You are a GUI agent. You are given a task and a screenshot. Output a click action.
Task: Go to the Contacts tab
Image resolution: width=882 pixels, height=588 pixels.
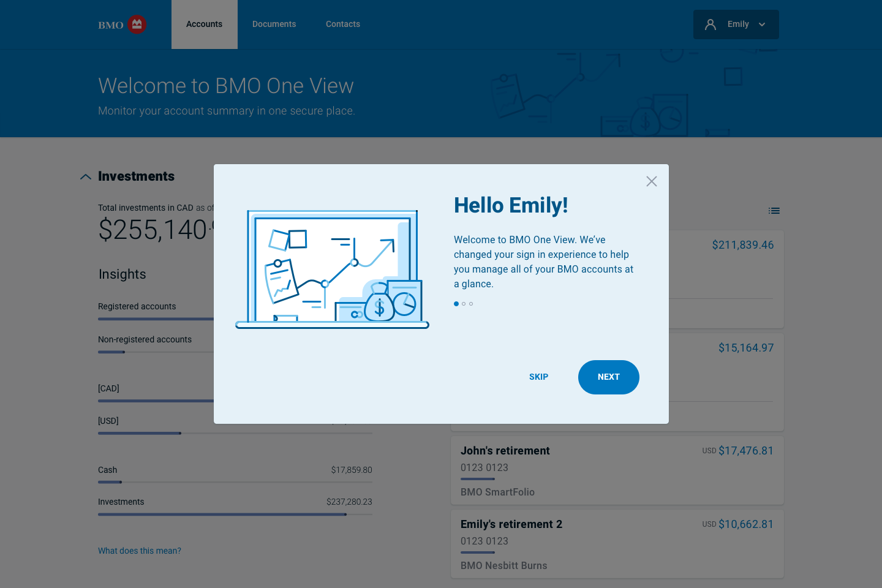point(343,24)
